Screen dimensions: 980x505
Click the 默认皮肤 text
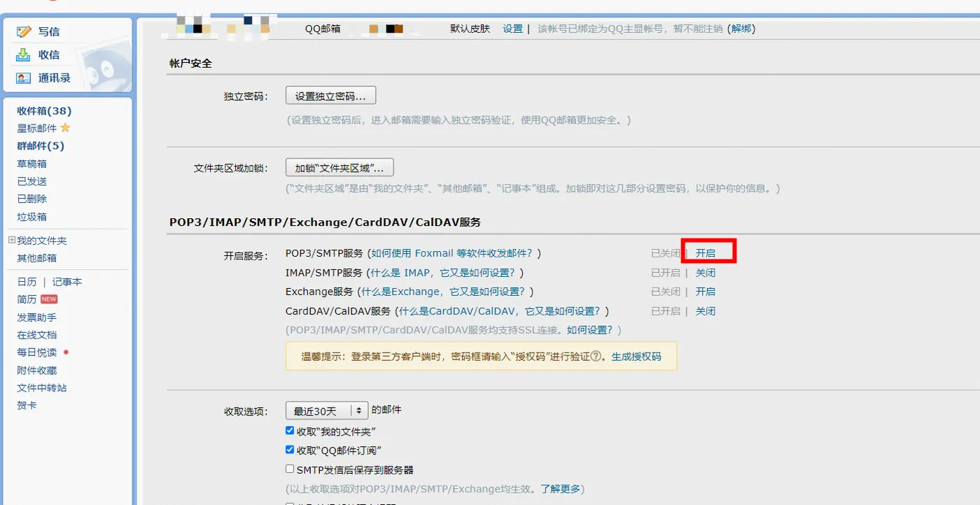(470, 29)
